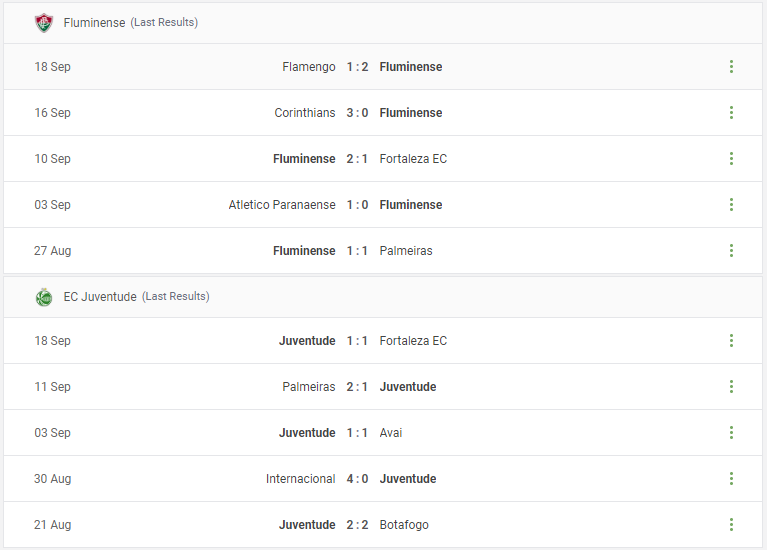Click the 1:1 score of Juventude vs Fortaleza EC
This screenshot has height=550, width=767.
point(357,341)
